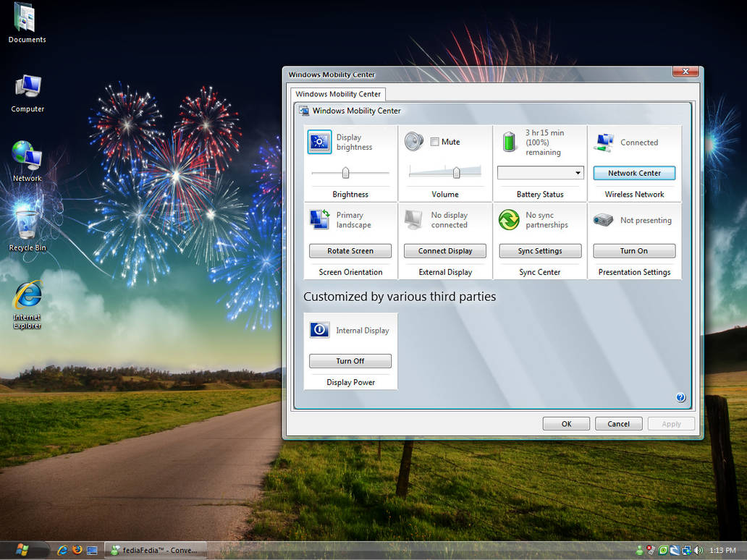Viewport: 747px width, 560px height.
Task: Click the network connection tray icon
Action: (686, 551)
